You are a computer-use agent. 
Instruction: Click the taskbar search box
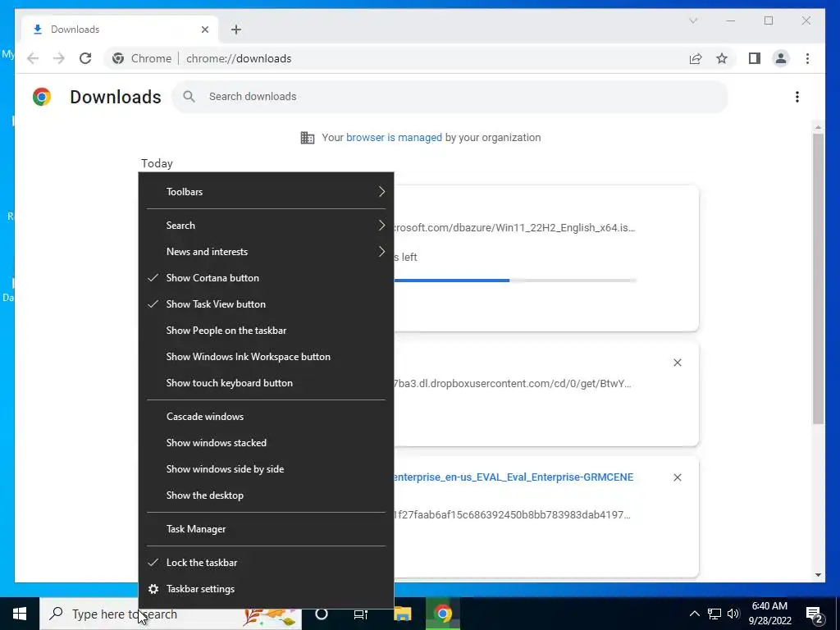click(x=171, y=614)
